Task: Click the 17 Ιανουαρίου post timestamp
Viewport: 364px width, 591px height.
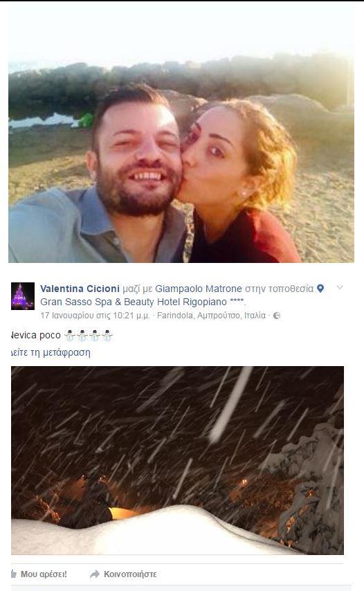Action: point(95,316)
